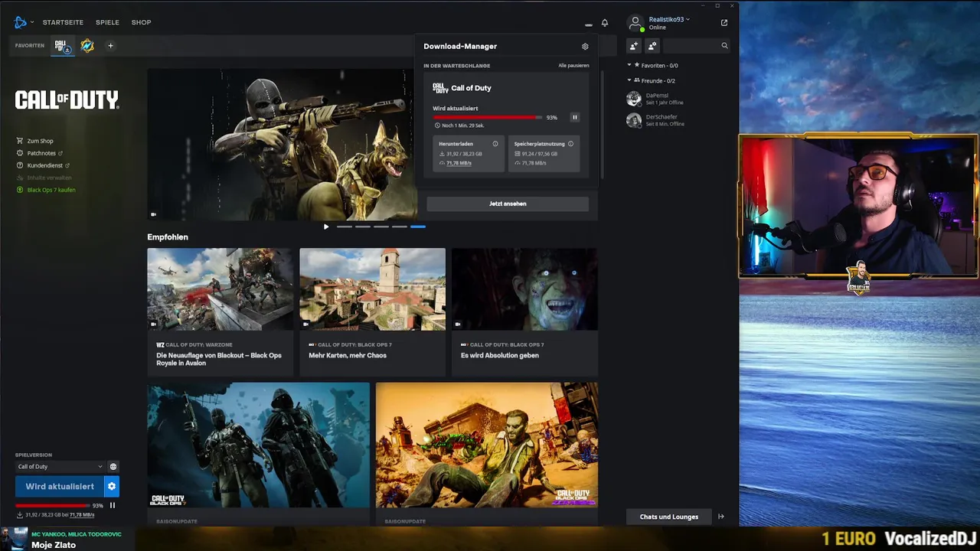This screenshot has width=980, height=551.
Task: Select the second game icon in favorites bar
Action: (87, 46)
